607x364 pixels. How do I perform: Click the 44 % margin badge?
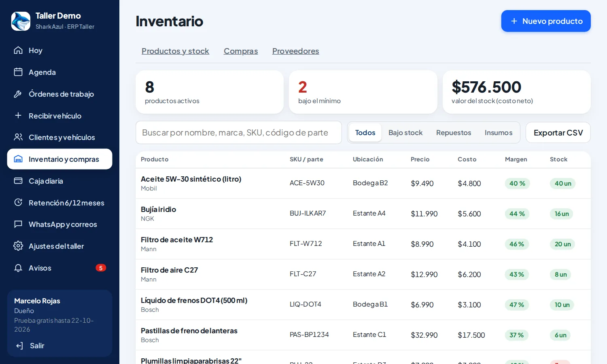[x=517, y=214]
